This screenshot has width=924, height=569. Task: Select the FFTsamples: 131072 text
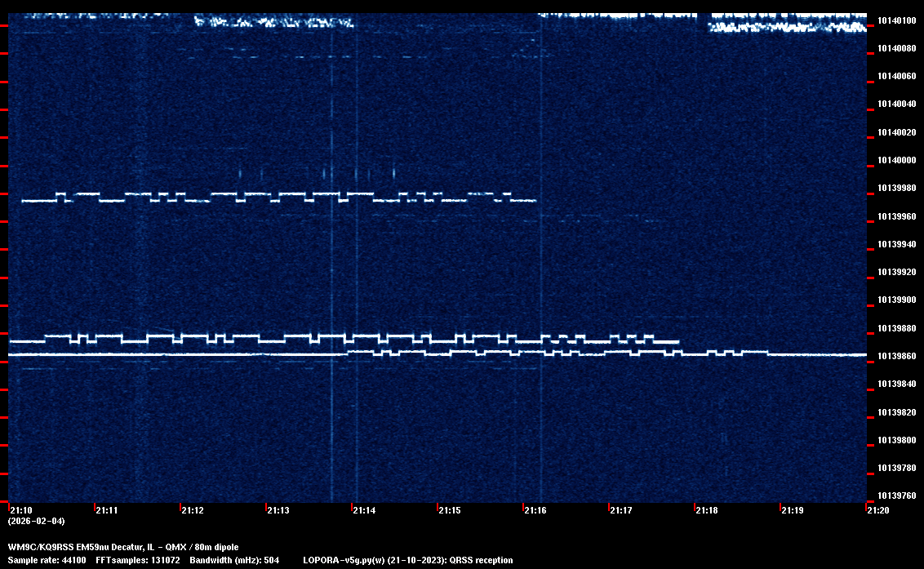pos(136,560)
